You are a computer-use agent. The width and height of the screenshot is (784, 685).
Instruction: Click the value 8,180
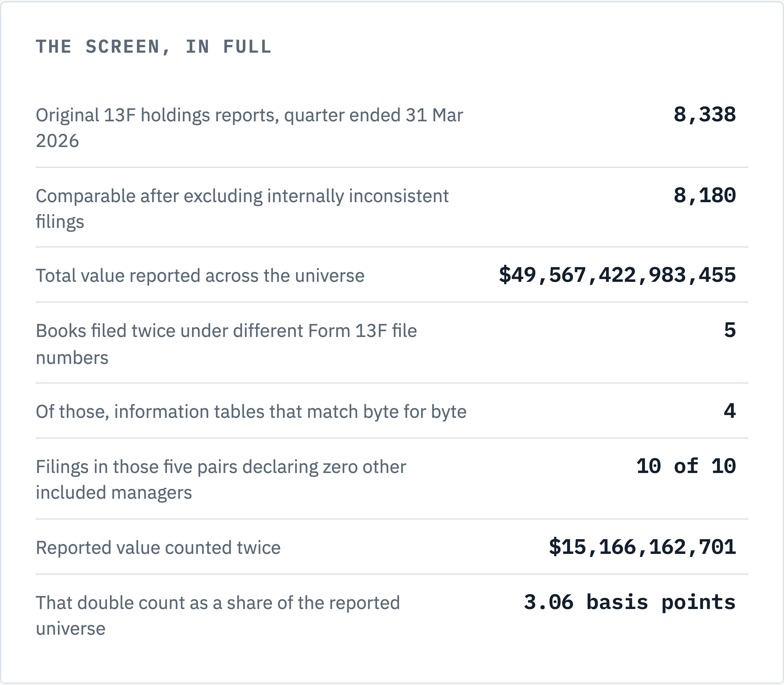pyautogui.click(x=705, y=195)
